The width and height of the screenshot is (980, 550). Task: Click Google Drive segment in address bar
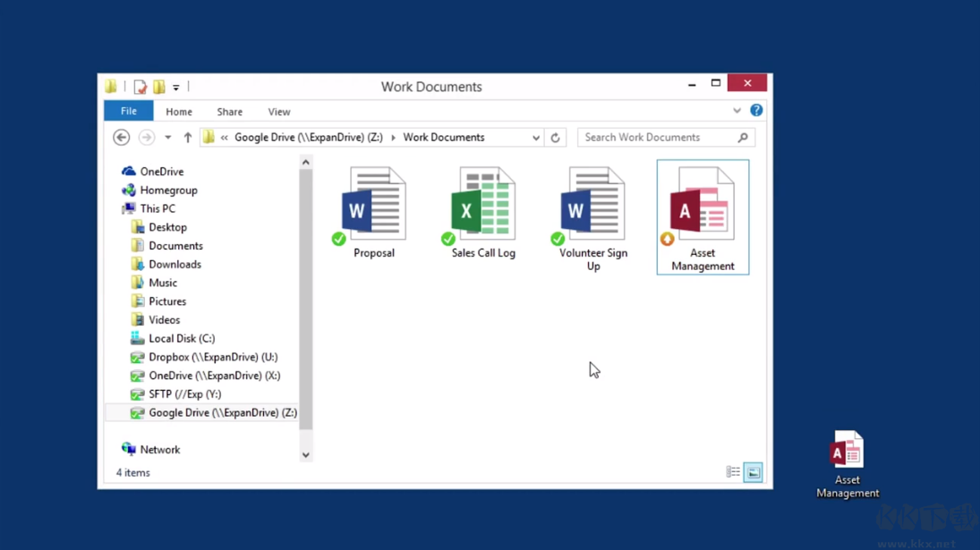(x=308, y=138)
